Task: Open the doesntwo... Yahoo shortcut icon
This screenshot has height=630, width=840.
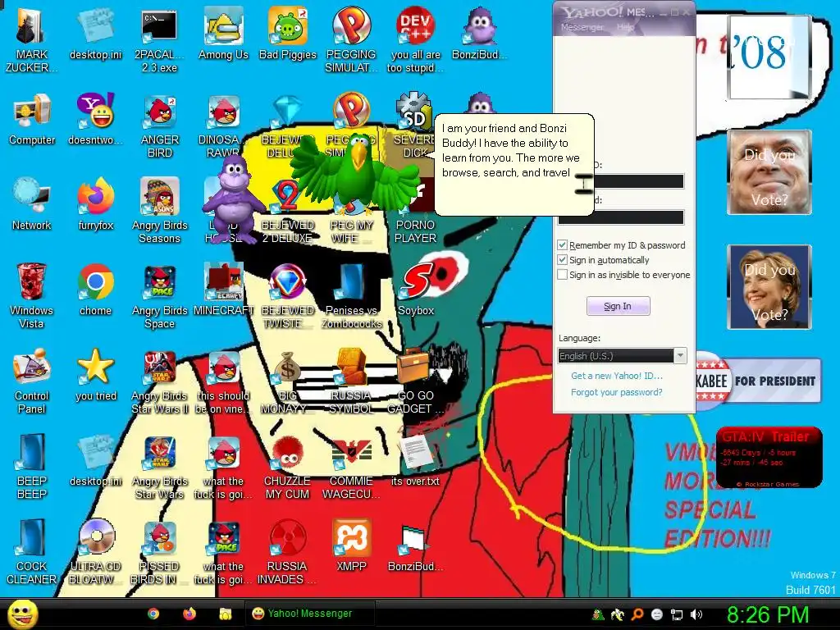Action: coord(95,119)
